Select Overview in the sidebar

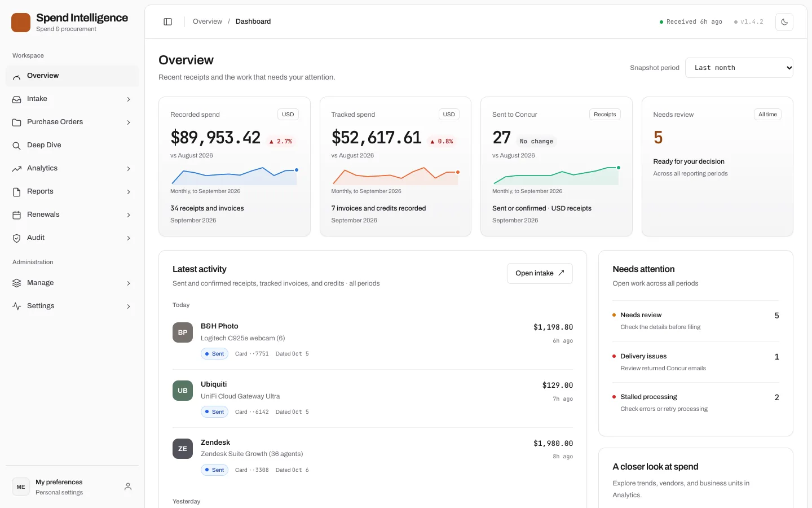(72, 76)
